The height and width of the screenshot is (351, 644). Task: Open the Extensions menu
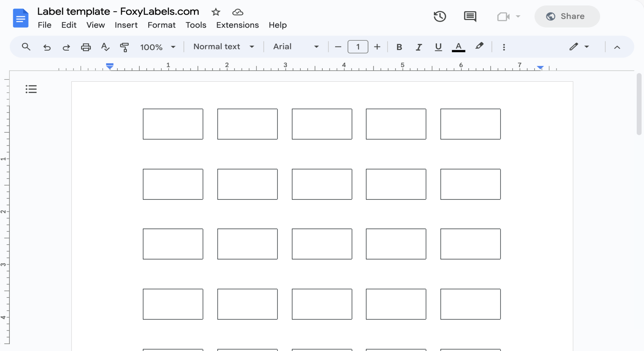click(237, 25)
